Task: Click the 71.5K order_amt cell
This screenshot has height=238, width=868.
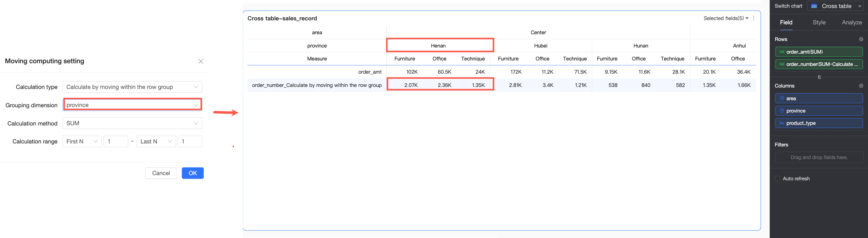Action: [x=580, y=72]
